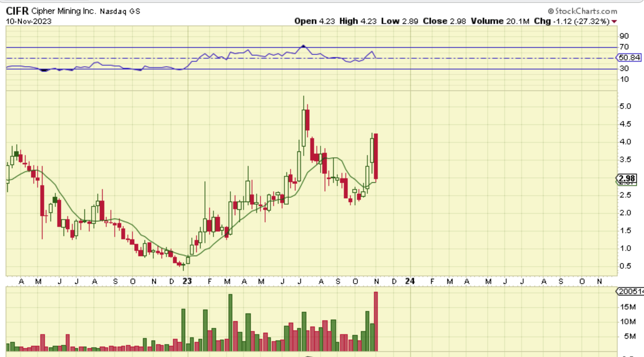Click the Close 2.98 value in header
Screen dimensions: 644x357
click(x=444, y=21)
